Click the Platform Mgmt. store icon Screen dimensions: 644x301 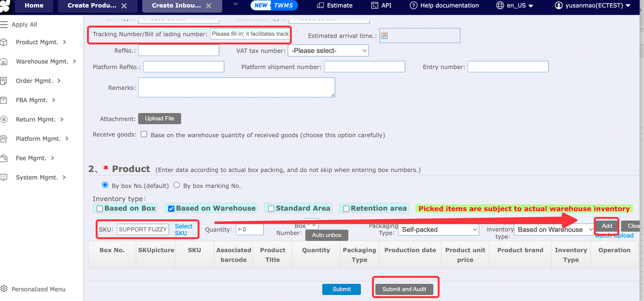(x=4, y=139)
